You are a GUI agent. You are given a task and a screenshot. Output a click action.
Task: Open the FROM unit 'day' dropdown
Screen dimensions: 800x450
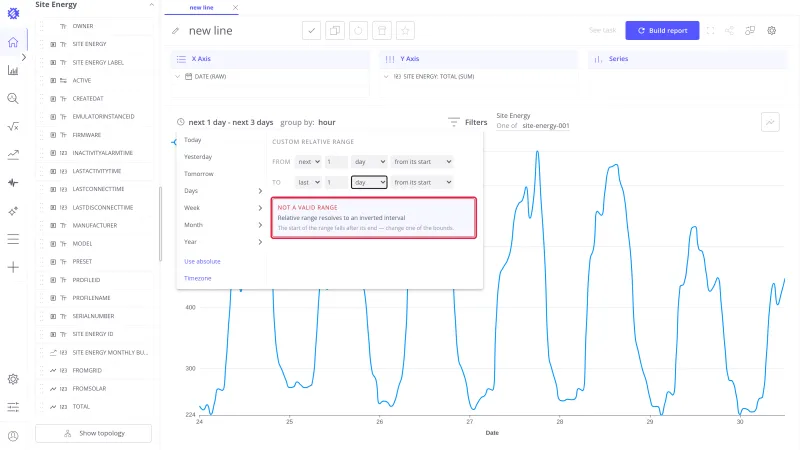pyautogui.click(x=369, y=162)
